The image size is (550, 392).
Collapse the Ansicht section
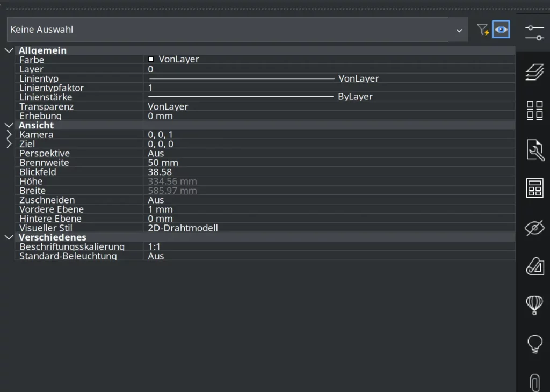(x=9, y=125)
